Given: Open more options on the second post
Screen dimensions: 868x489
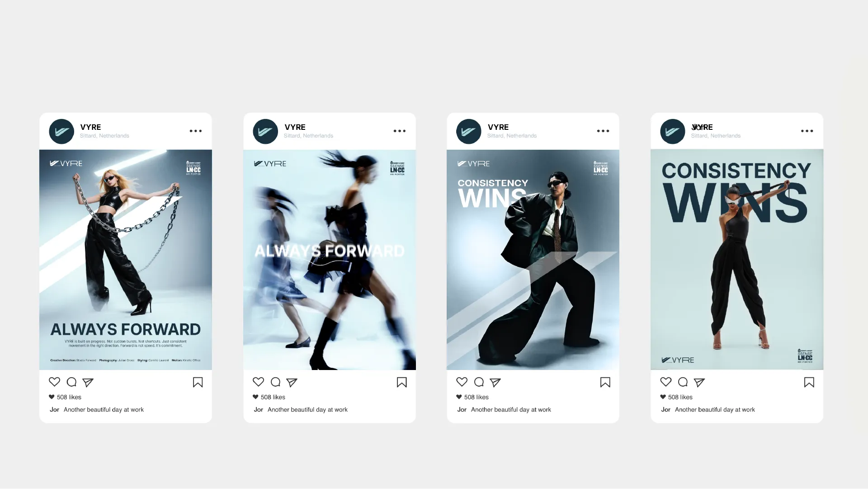Looking at the screenshot, I should 399,131.
